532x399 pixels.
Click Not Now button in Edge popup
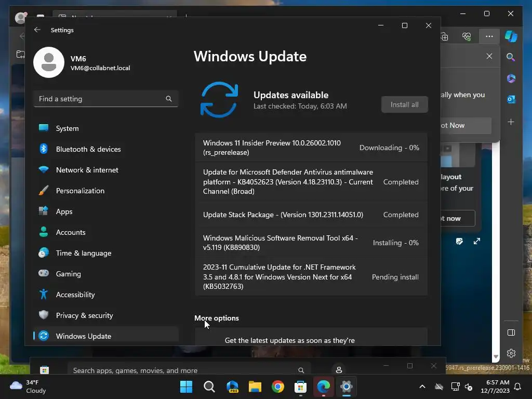466,126
